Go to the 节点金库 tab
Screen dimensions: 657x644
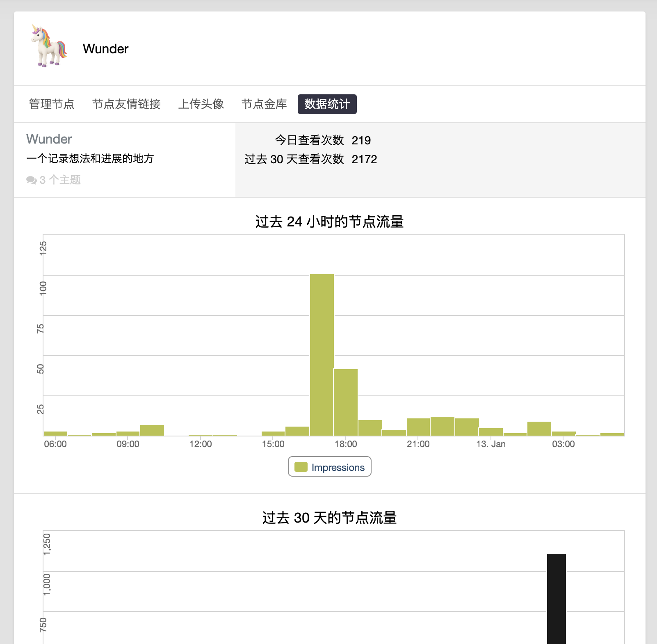(264, 104)
